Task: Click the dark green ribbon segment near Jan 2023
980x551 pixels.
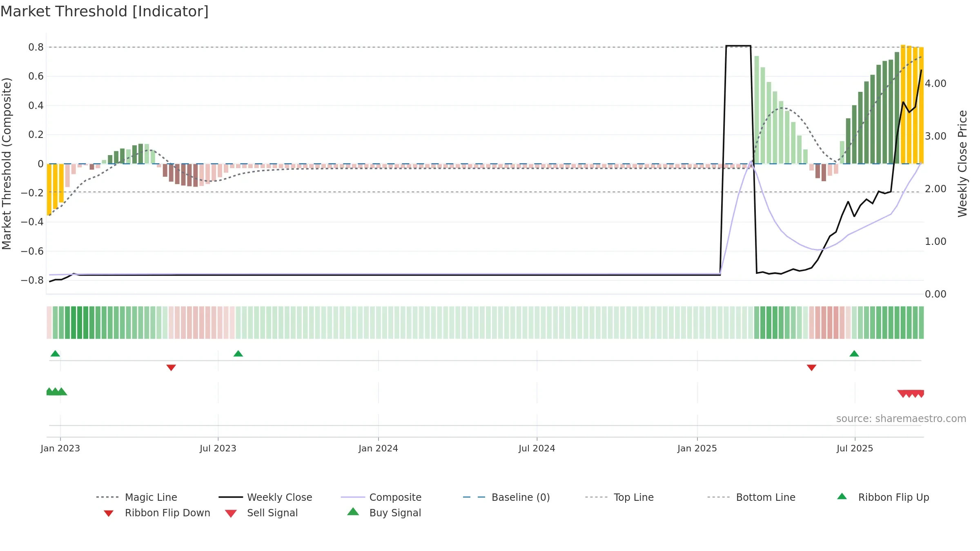Action: pos(80,322)
